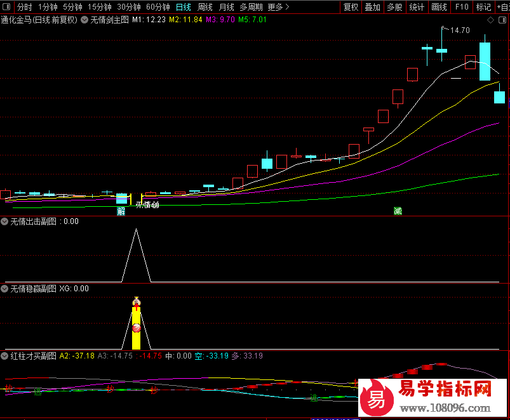Switch to 1分钟 period
Viewport: 510px width, 420px height.
click(x=48, y=7)
